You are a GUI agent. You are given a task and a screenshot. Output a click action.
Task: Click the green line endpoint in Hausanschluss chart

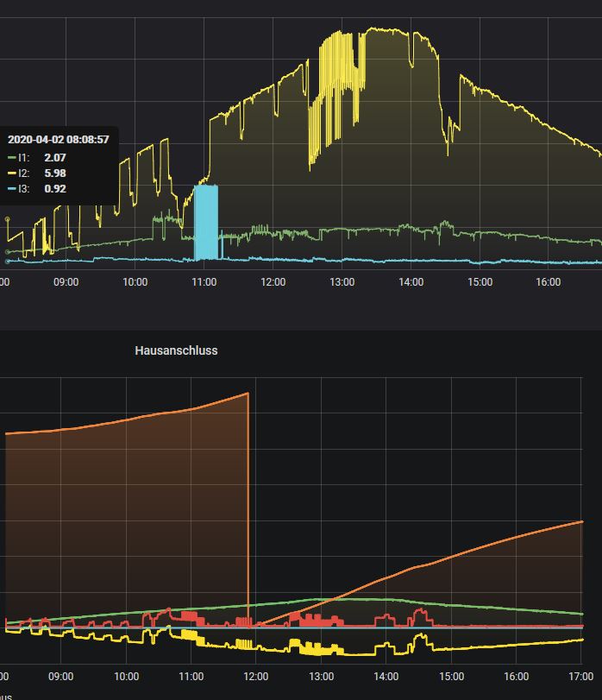(x=582, y=615)
